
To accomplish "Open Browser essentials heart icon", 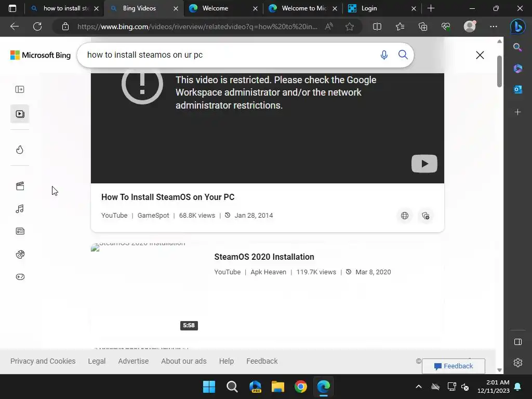I will point(446,26).
